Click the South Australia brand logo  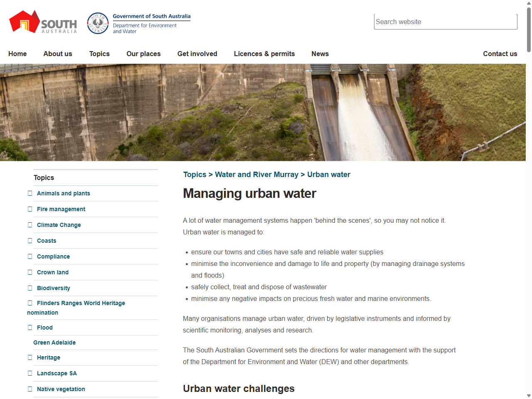click(42, 22)
